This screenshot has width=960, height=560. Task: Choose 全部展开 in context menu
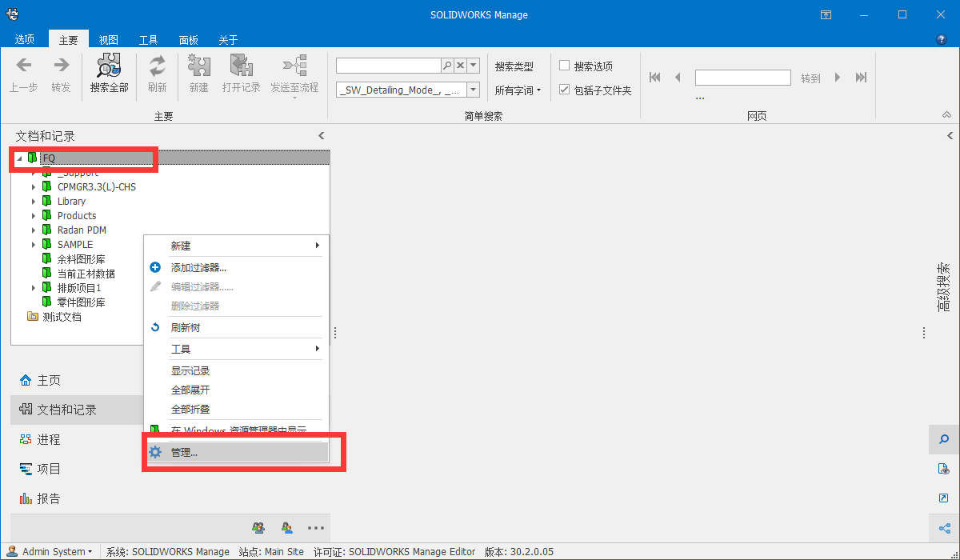point(236,390)
